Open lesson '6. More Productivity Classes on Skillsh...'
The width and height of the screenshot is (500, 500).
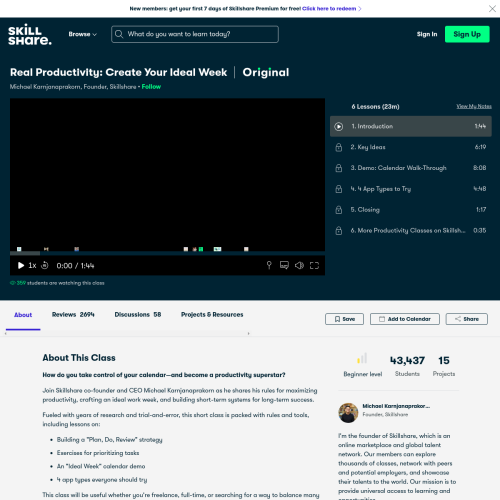point(411,230)
